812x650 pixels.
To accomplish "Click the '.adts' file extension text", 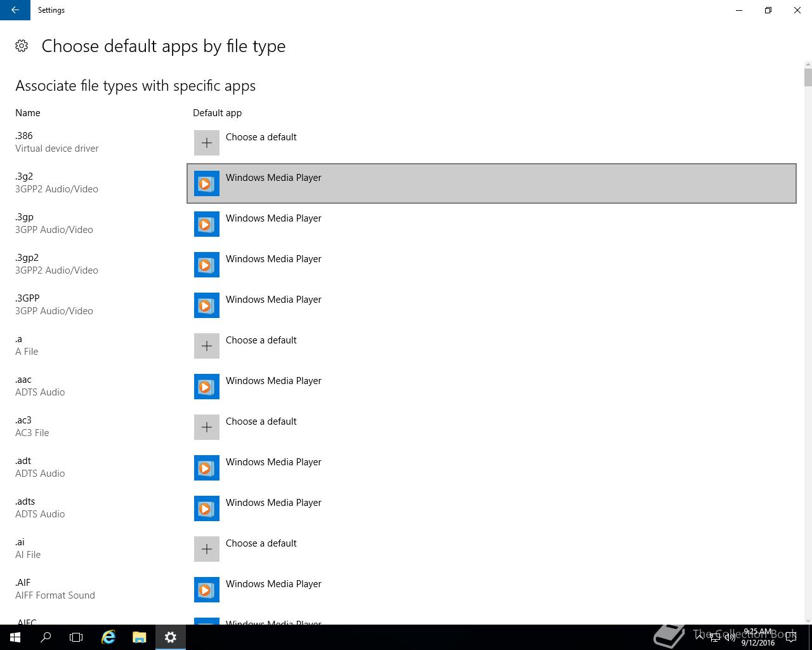I will 25,501.
